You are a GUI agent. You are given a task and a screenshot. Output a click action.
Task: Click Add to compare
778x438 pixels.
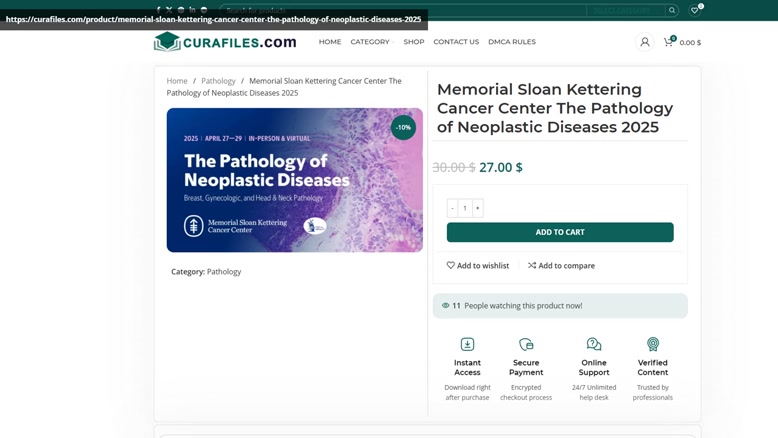point(561,265)
